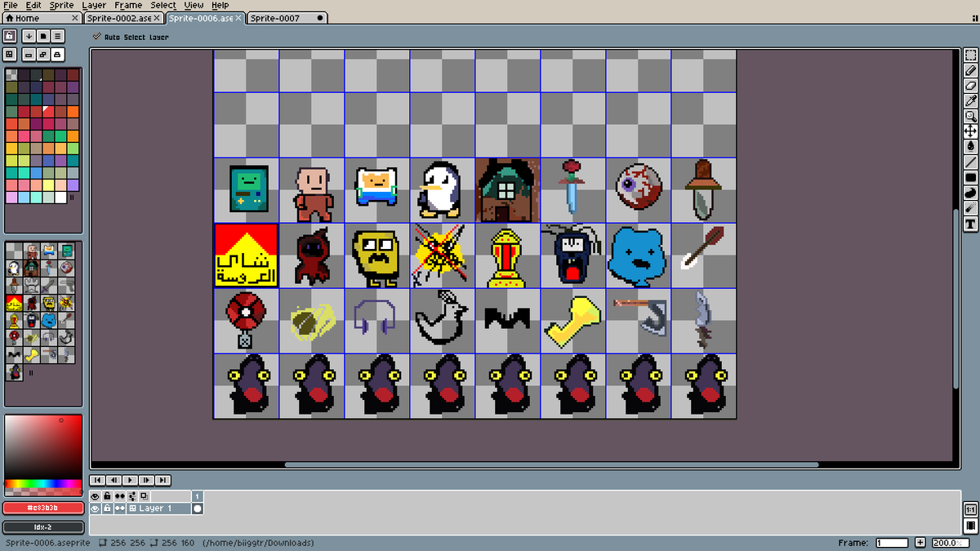
Task: Click the plus button next to Frame field
Action: pos(920,543)
